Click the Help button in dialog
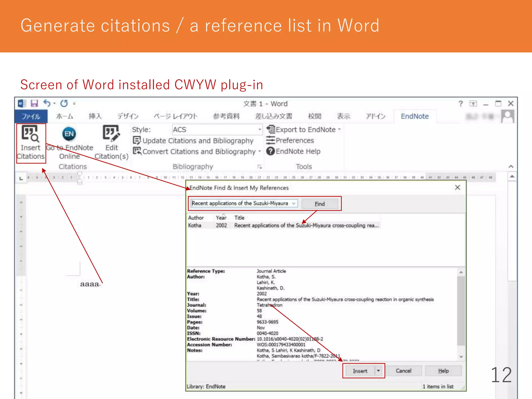 [443, 371]
